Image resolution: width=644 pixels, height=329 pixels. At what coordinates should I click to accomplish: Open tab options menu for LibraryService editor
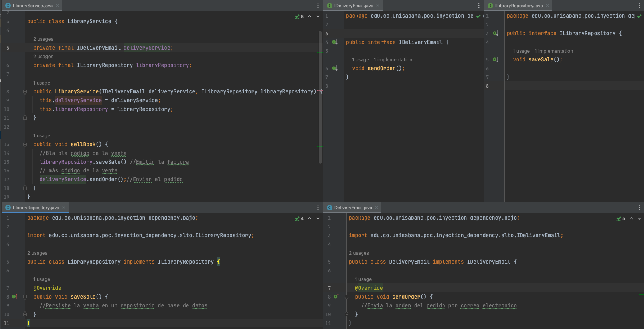pos(318,6)
